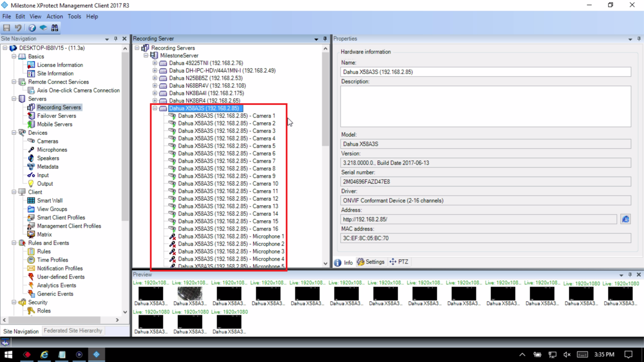644x362 pixels.
Task: Open the address in browser icon
Action: click(x=625, y=219)
